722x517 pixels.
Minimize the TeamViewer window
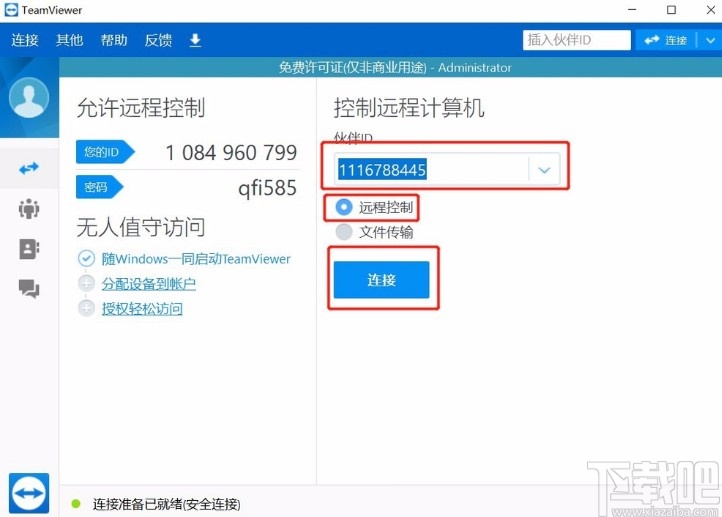(x=632, y=10)
